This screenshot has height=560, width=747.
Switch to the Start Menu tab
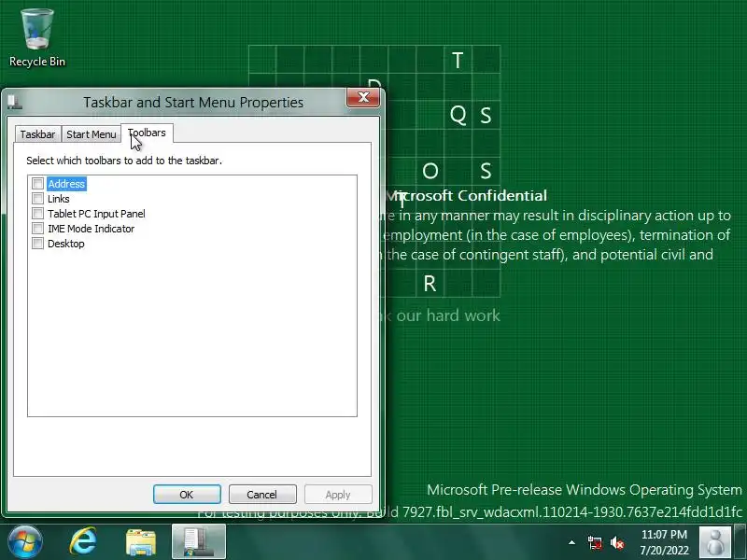[x=91, y=134]
